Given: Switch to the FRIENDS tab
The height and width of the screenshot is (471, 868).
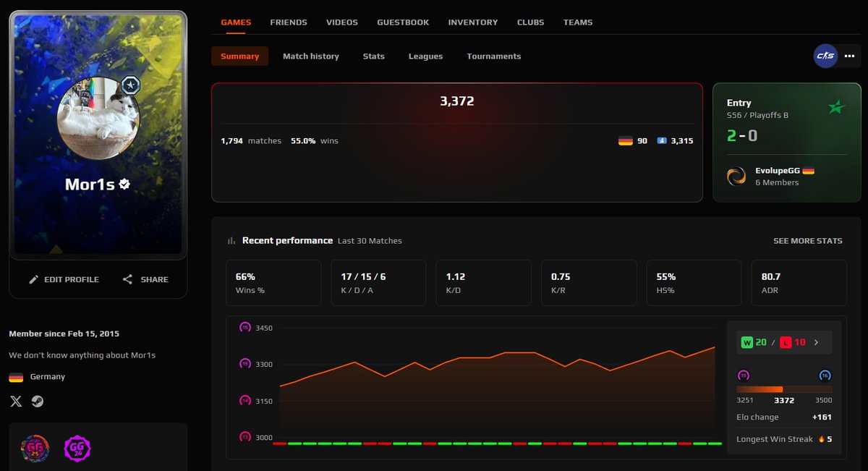Looking at the screenshot, I should tap(289, 22).
